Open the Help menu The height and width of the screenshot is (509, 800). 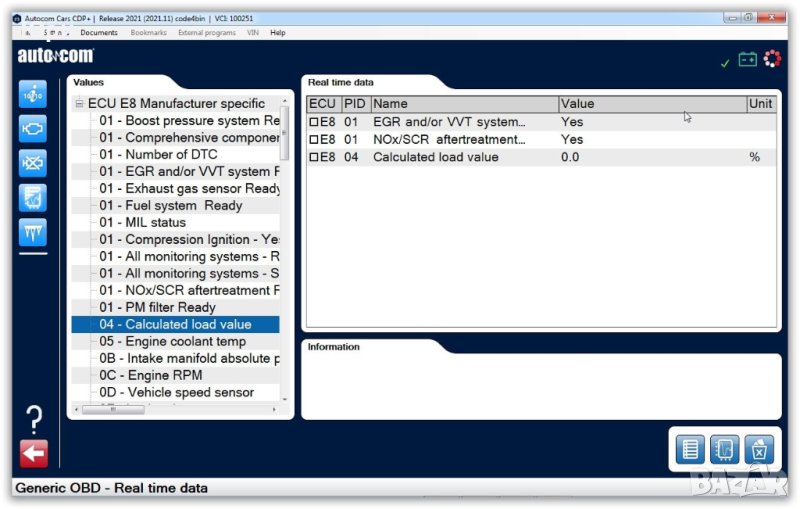pyautogui.click(x=278, y=33)
